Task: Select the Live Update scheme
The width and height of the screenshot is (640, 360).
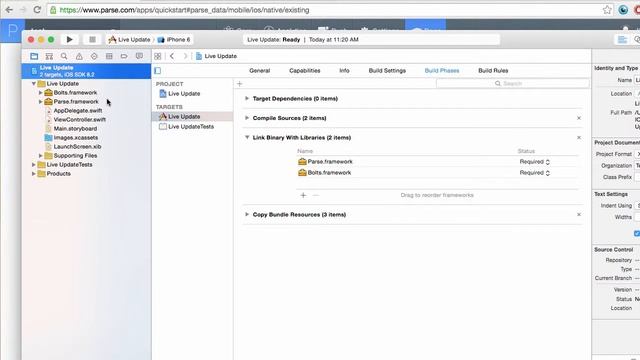Action: point(129,40)
